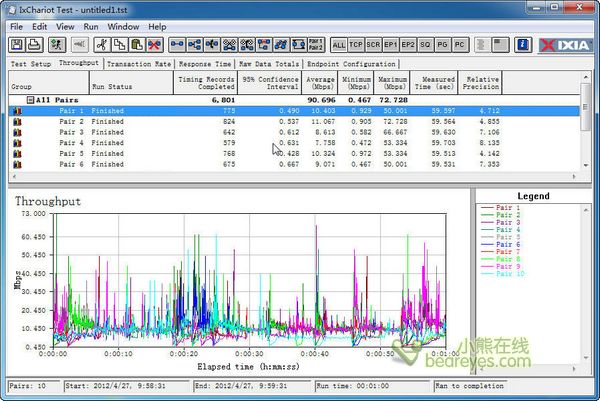Switch to the Raw Data Totals tab
This screenshot has width=600, height=401.
pos(269,64)
